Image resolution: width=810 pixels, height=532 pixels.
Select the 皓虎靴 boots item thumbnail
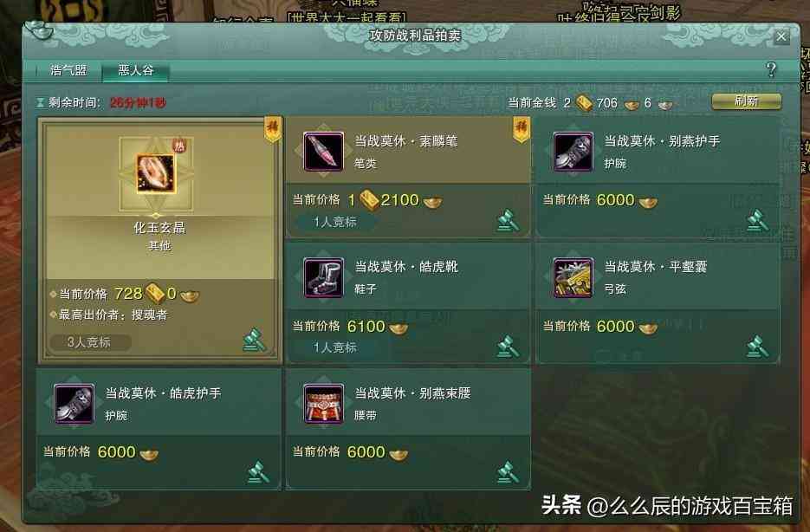tap(323, 278)
